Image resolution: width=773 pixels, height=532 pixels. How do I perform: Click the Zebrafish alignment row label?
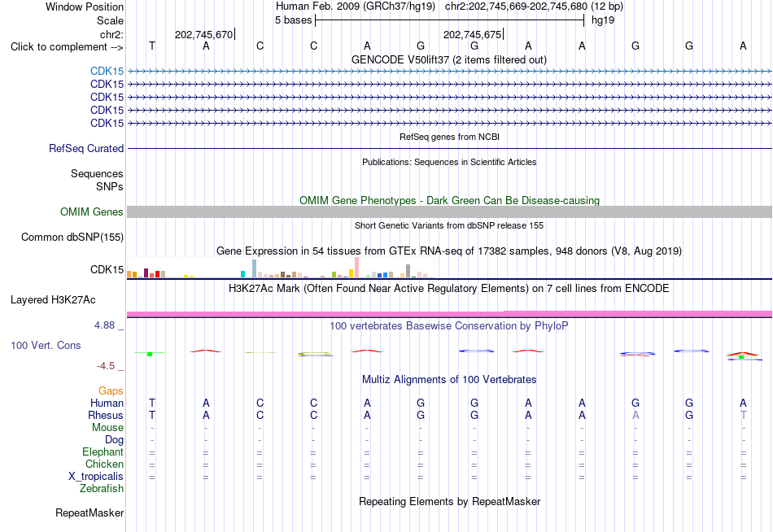coord(102,489)
